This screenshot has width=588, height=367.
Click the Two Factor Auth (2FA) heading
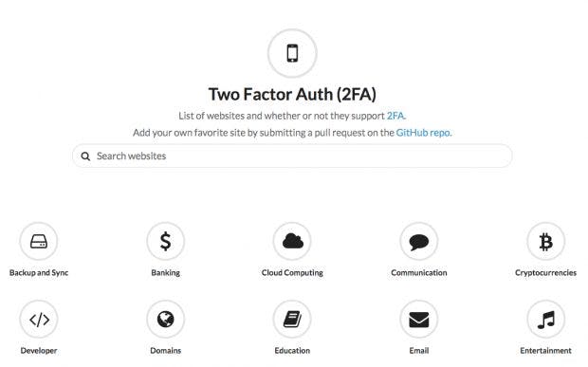point(292,94)
